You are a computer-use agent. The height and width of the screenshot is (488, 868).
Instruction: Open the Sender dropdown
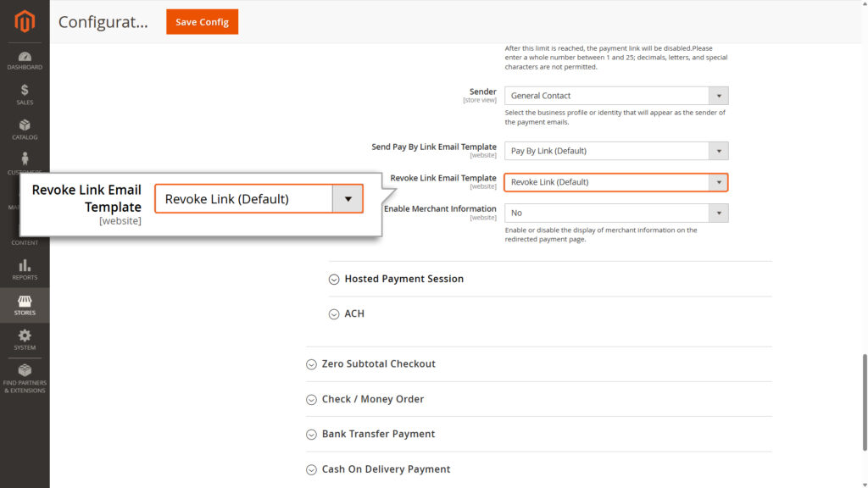616,95
